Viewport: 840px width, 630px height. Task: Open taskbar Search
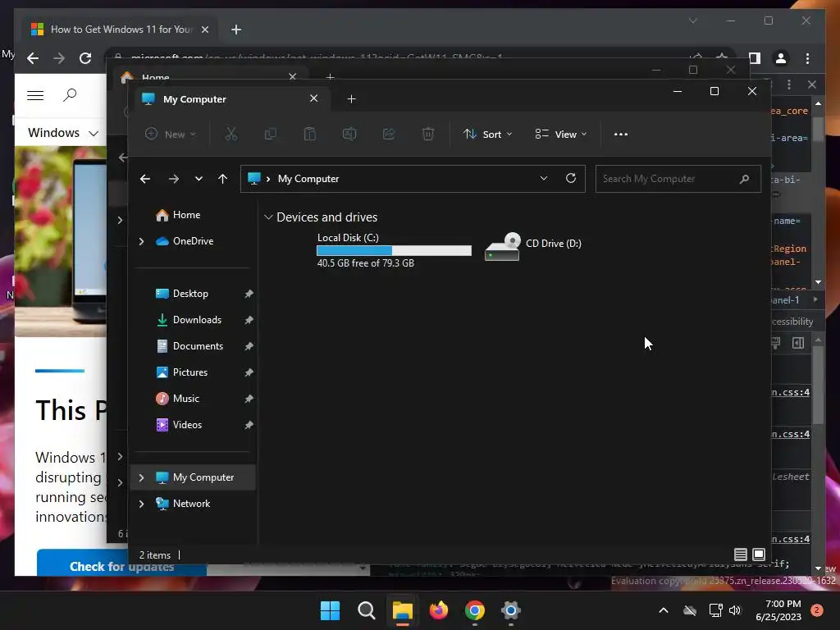click(x=367, y=610)
